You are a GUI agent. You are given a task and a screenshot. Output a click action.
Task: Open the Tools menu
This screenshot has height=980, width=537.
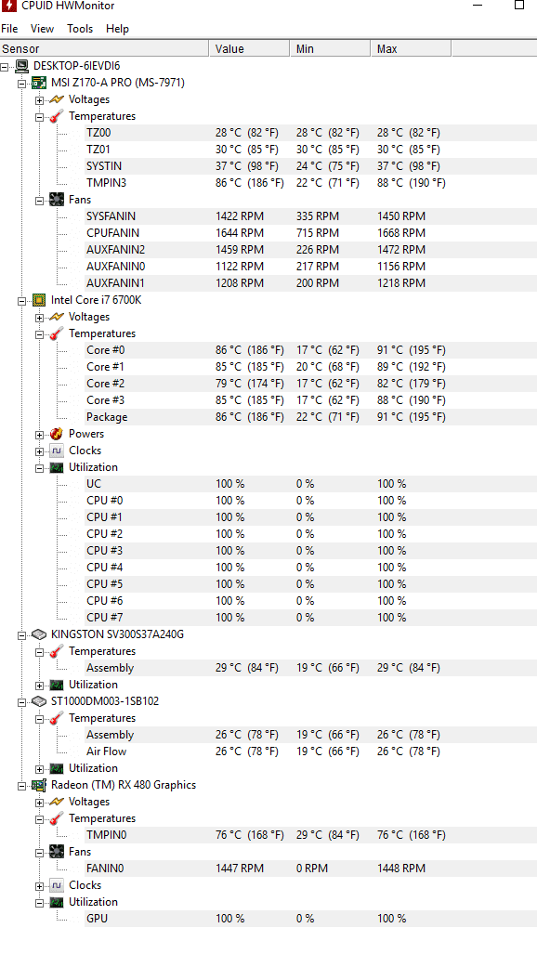[80, 29]
